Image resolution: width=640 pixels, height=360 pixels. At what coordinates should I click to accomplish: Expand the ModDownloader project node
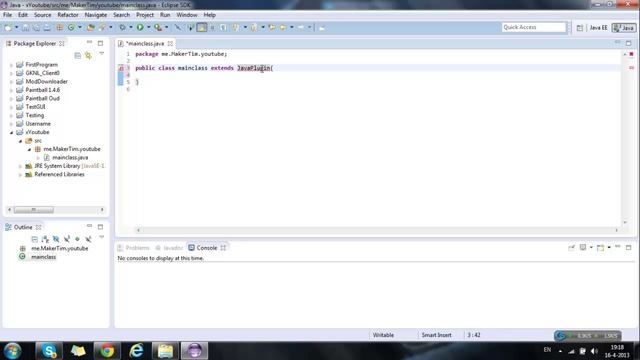coord(11,82)
